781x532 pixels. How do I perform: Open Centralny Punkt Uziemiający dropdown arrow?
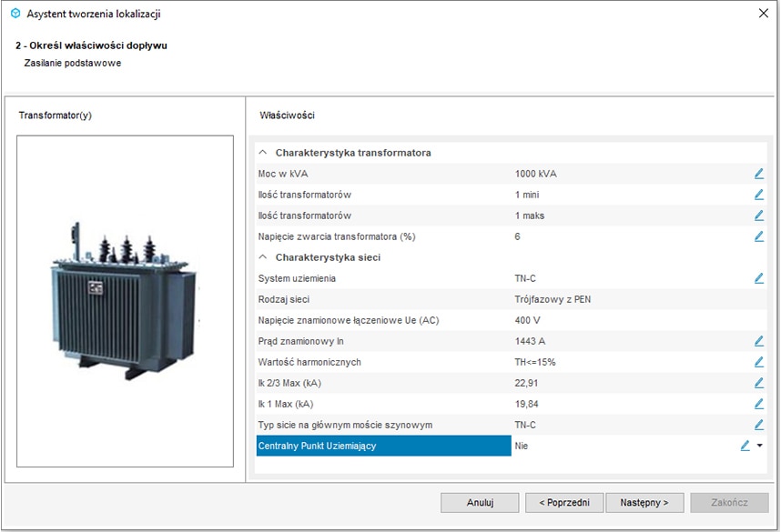pos(759,446)
